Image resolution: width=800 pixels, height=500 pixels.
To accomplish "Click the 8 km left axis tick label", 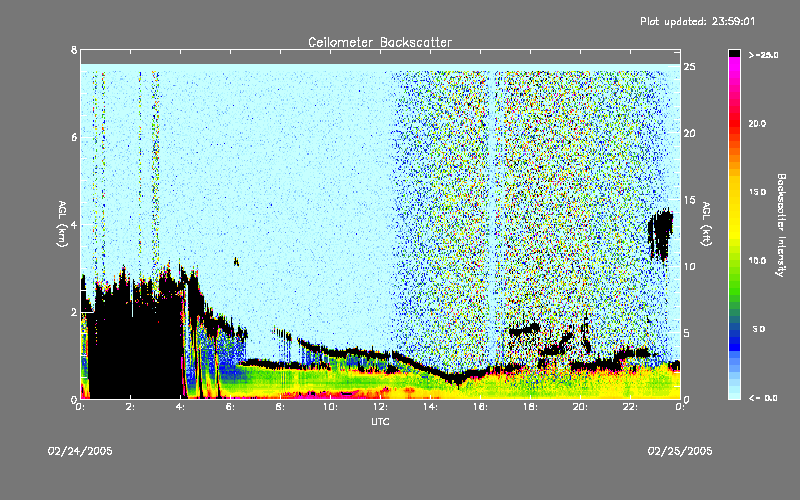I will coord(74,50).
